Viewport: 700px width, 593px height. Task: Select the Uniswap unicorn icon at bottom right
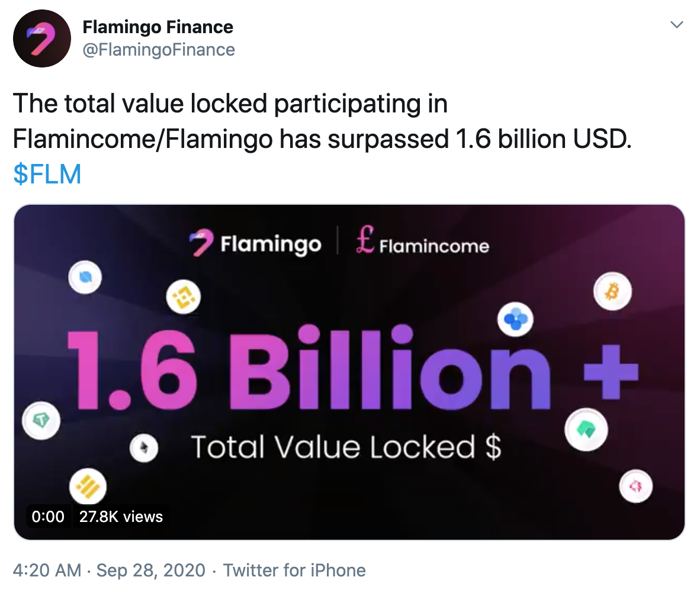pyautogui.click(x=636, y=485)
